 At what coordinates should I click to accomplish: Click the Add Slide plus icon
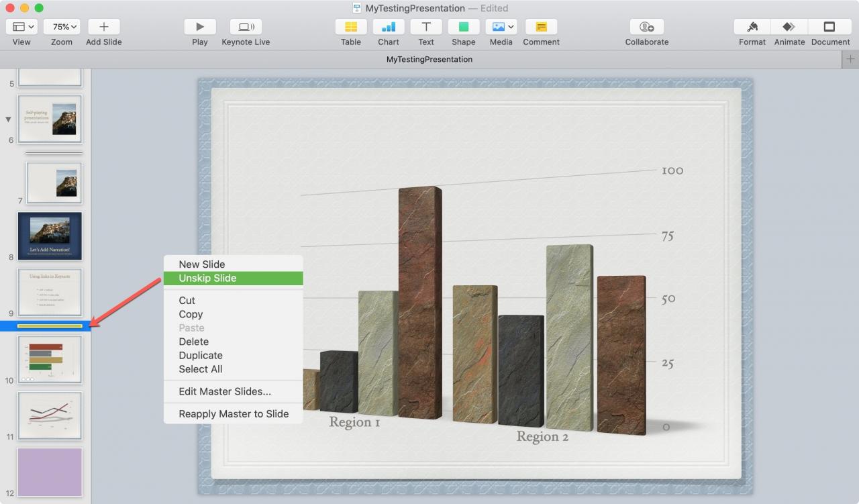point(103,27)
